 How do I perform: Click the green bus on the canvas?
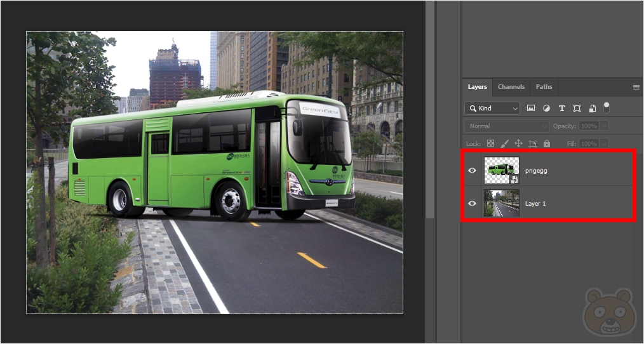[211, 156]
